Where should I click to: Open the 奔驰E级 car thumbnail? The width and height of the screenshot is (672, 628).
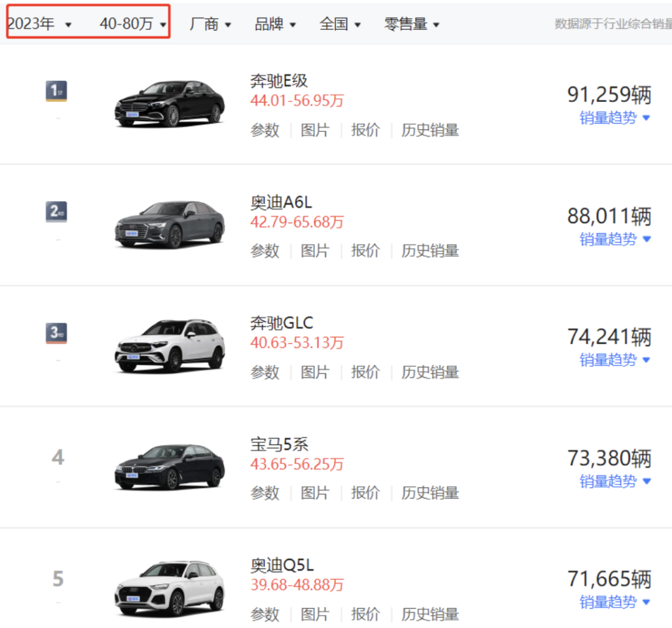click(169, 103)
